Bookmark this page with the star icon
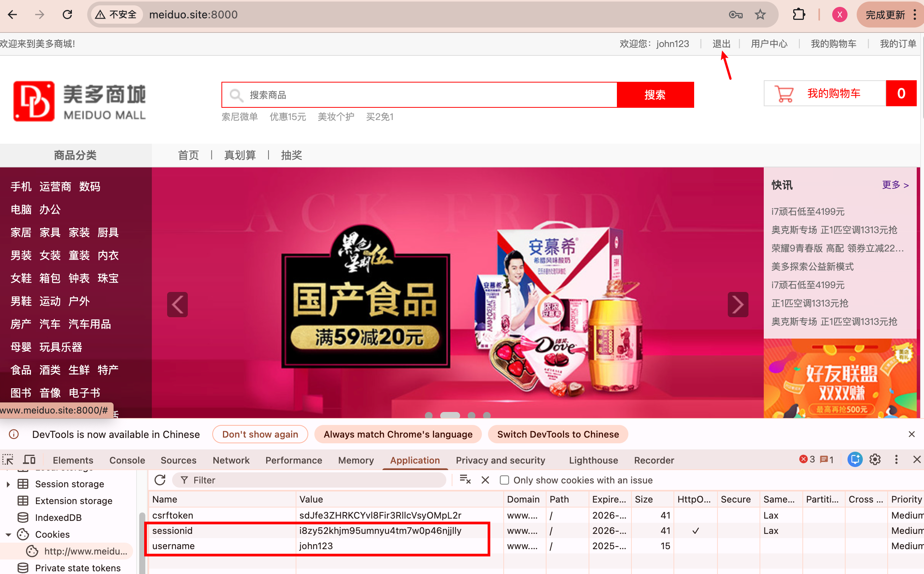Image resolution: width=924 pixels, height=574 pixels. click(x=760, y=15)
